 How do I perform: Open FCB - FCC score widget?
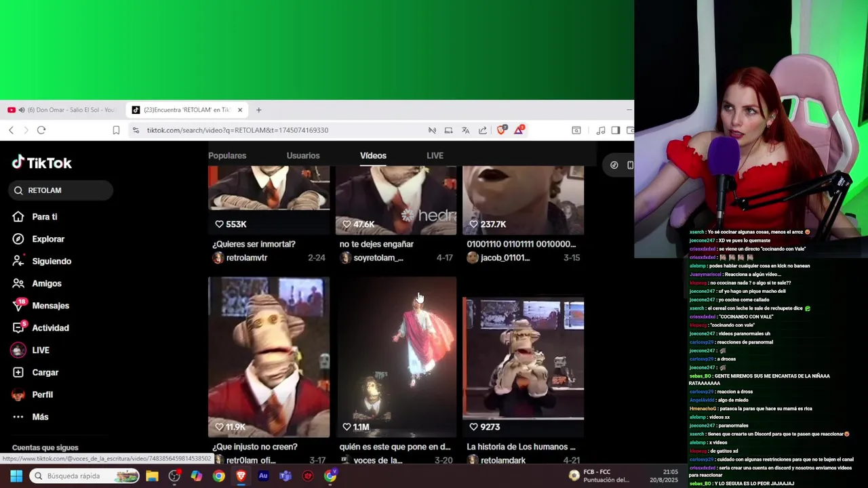tap(599, 476)
